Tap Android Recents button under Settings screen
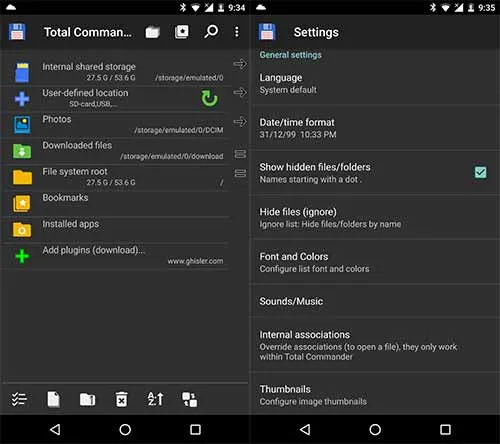The width and height of the screenshot is (500, 444). [445, 430]
